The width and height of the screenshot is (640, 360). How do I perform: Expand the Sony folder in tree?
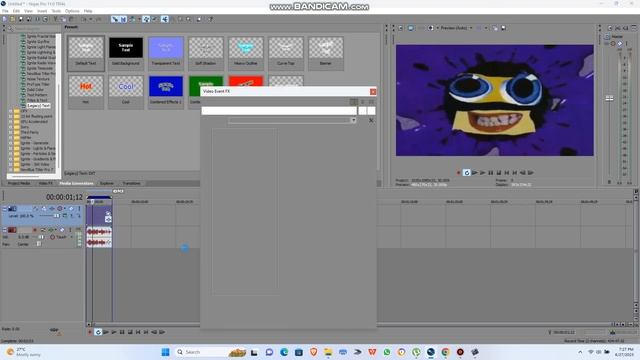coord(11,127)
